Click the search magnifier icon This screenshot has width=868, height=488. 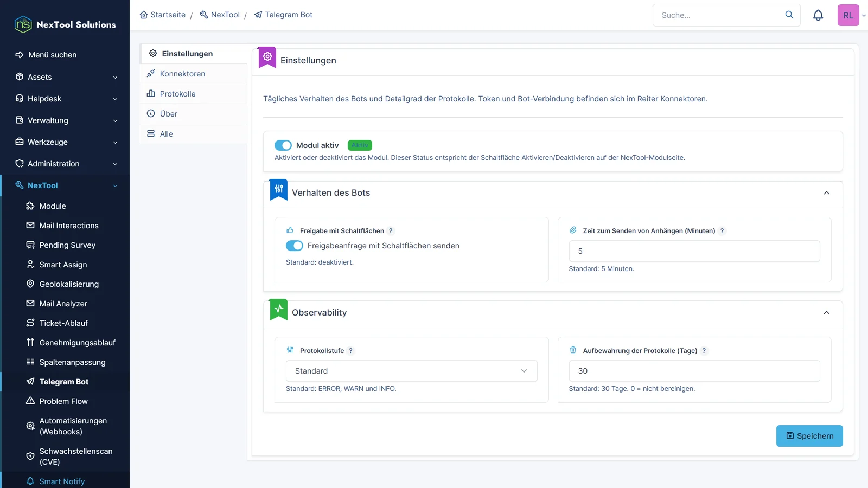(789, 15)
